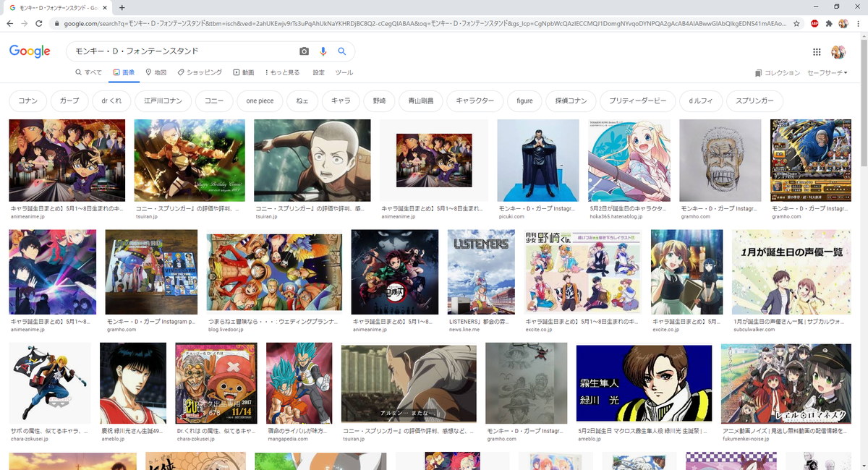Filter by the コニー chip
This screenshot has width=868, height=470.
click(214, 101)
